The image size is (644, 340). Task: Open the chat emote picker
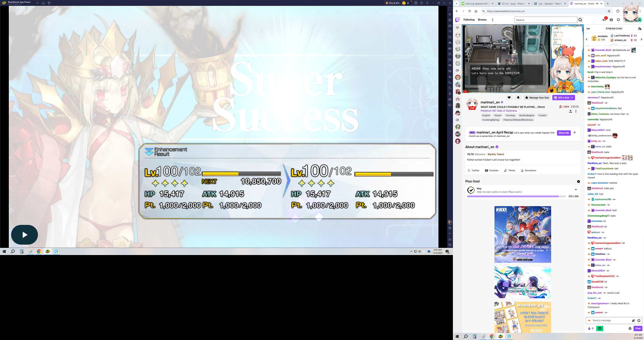click(x=639, y=321)
